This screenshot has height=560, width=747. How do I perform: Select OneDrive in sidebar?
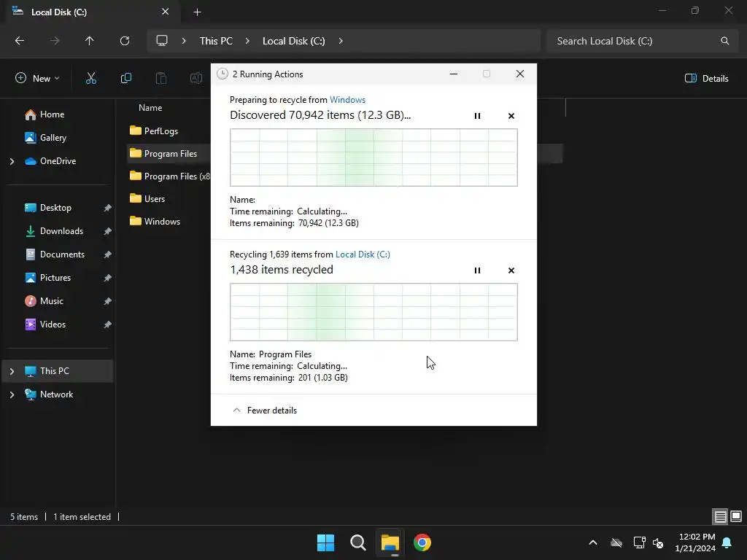click(50, 161)
